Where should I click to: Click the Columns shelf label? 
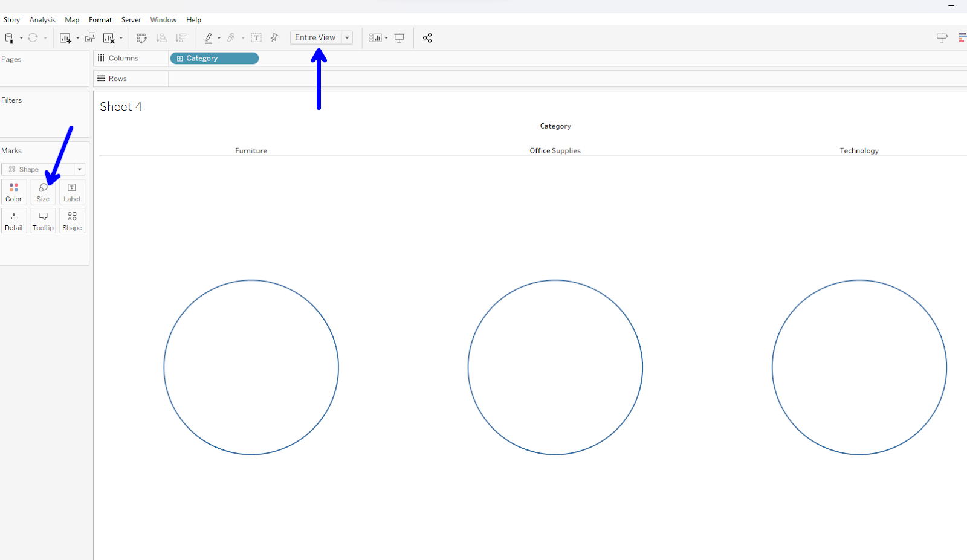(x=123, y=58)
